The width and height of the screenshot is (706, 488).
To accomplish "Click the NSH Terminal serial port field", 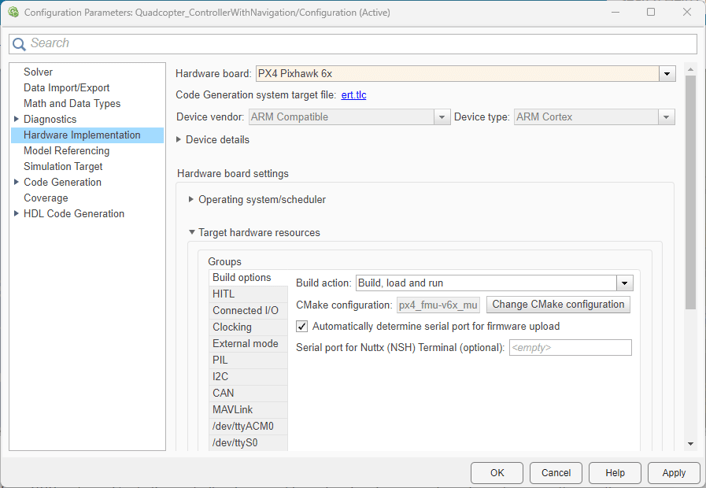I will pyautogui.click(x=570, y=348).
